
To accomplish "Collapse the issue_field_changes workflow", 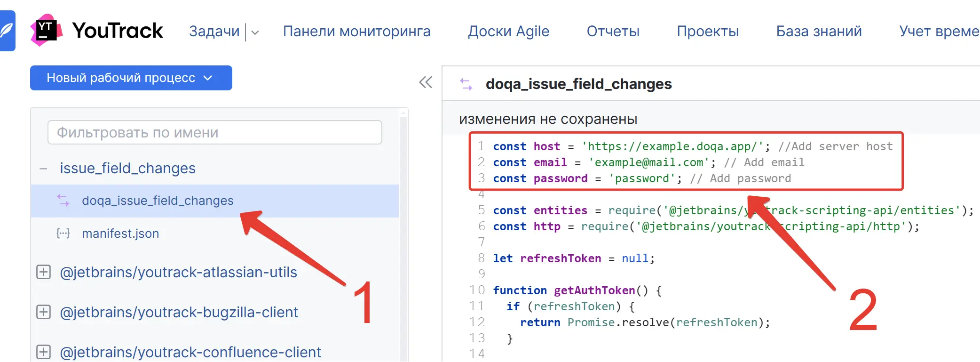I will (x=43, y=169).
